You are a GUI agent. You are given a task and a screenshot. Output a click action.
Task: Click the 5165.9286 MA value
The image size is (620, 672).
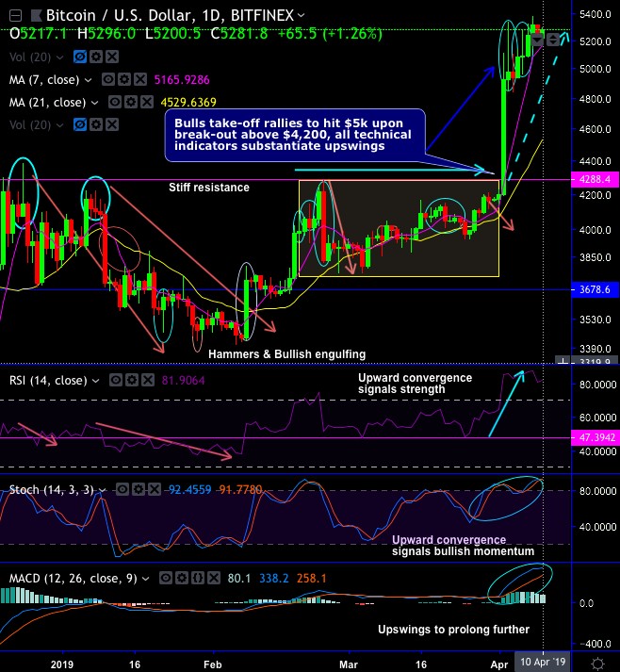[x=182, y=80]
